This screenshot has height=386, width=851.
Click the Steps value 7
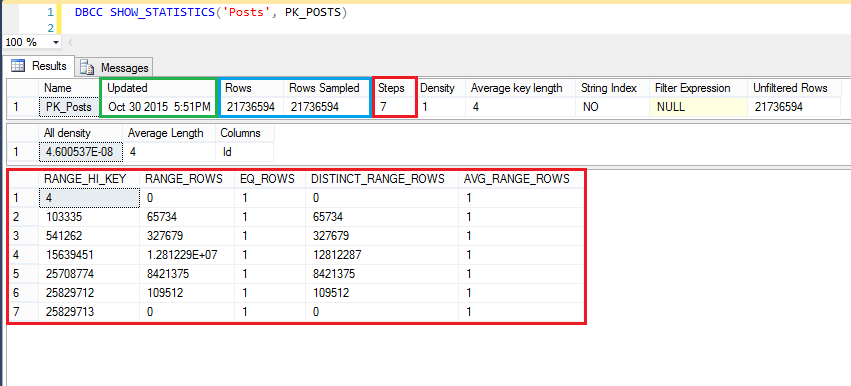tap(395, 107)
